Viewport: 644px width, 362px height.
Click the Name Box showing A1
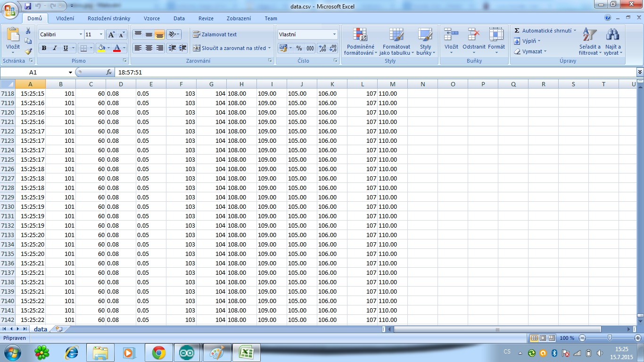[x=33, y=73]
